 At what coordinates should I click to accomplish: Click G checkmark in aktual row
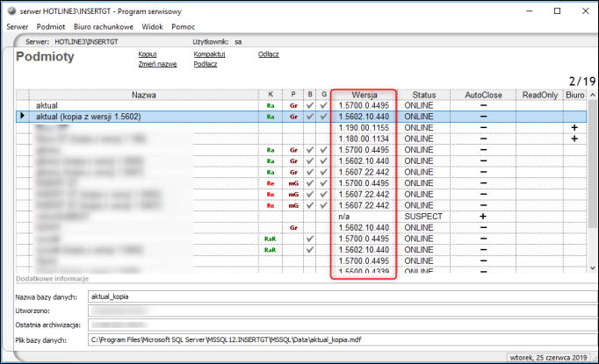[323, 105]
